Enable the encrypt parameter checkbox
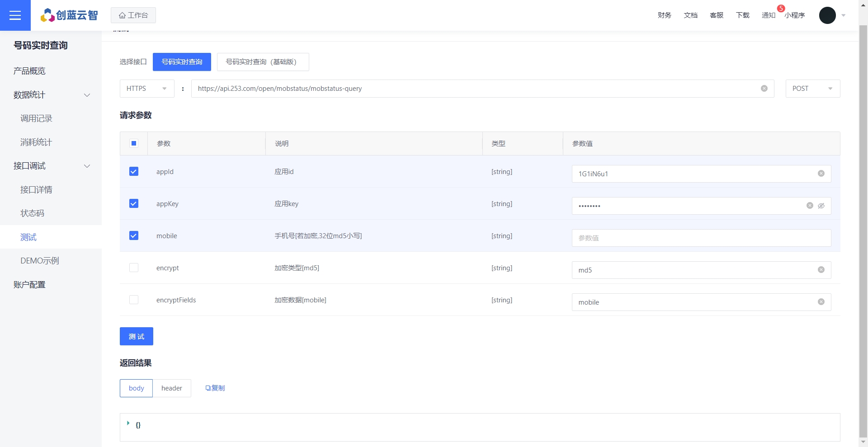 pos(134,268)
